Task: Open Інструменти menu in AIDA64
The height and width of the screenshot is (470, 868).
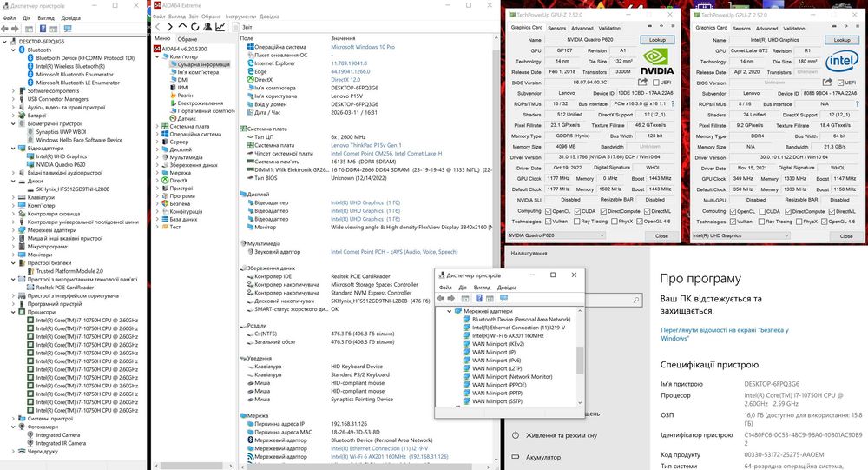Action: pyautogui.click(x=240, y=17)
